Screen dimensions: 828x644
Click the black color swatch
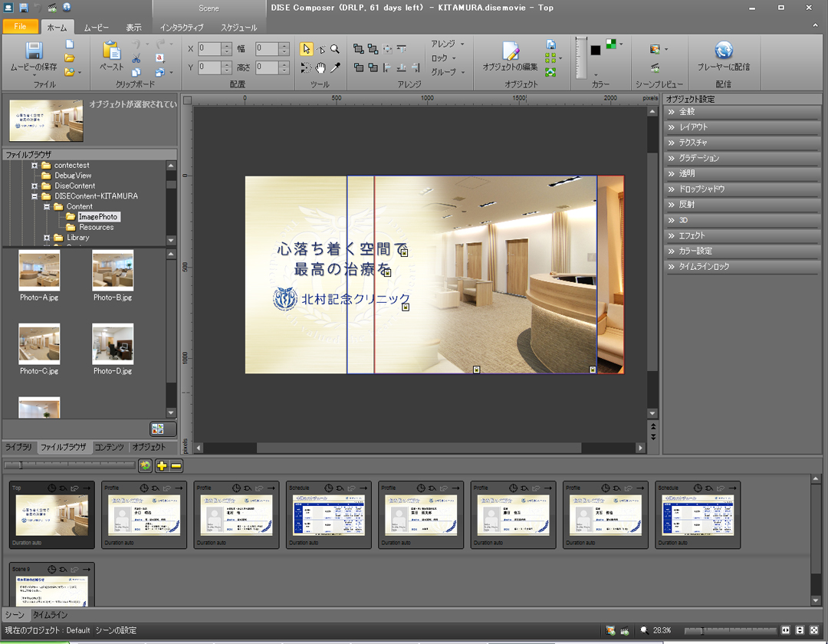[x=596, y=50]
